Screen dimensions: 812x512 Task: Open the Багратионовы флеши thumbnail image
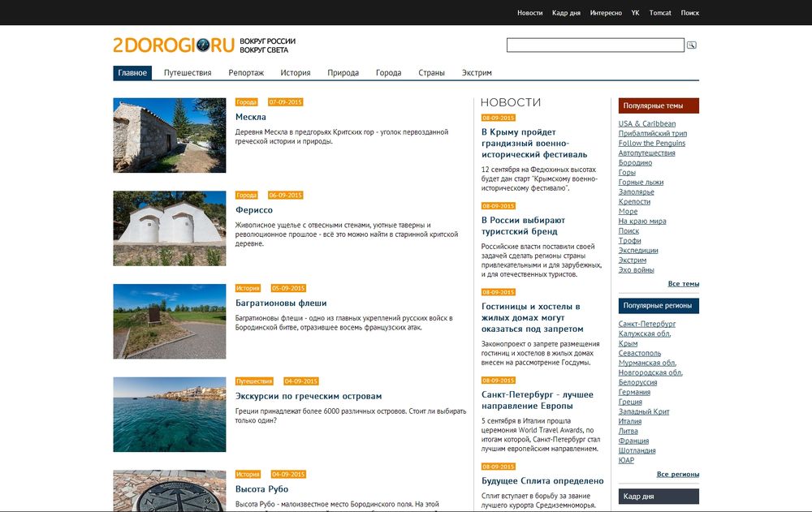(170, 321)
